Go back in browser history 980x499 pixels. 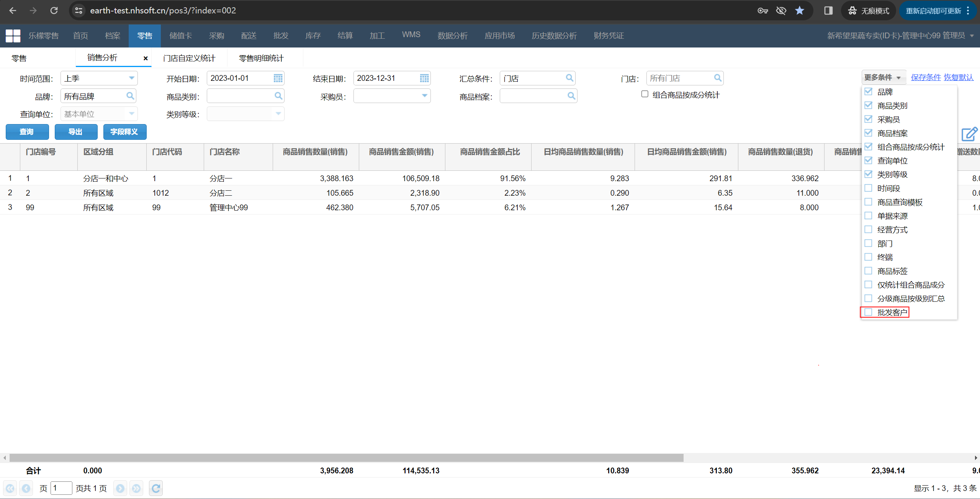pyautogui.click(x=13, y=10)
